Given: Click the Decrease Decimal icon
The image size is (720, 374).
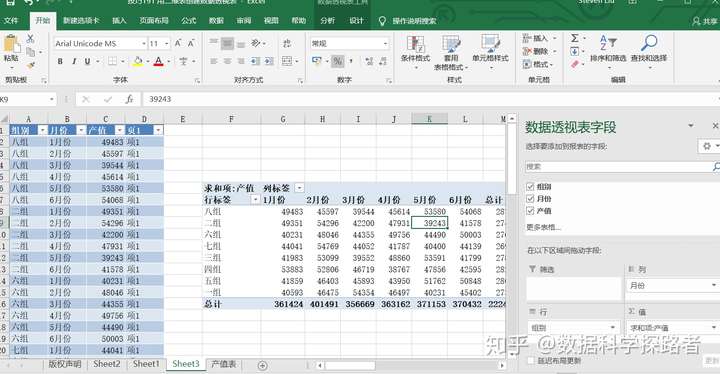Looking at the screenshot, I should pyautogui.click(x=383, y=61).
